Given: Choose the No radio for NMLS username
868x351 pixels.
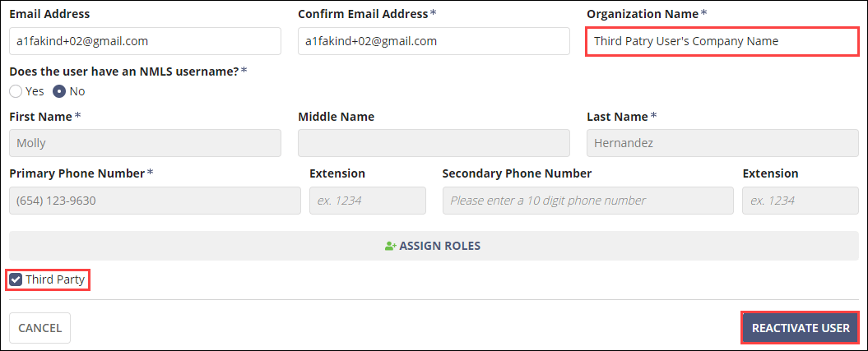Looking at the screenshot, I should point(59,91).
